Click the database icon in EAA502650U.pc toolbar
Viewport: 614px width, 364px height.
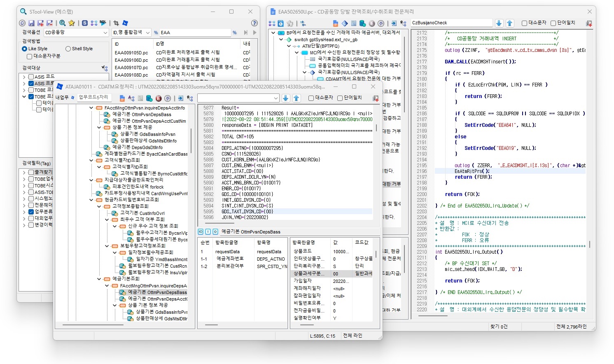(x=362, y=23)
